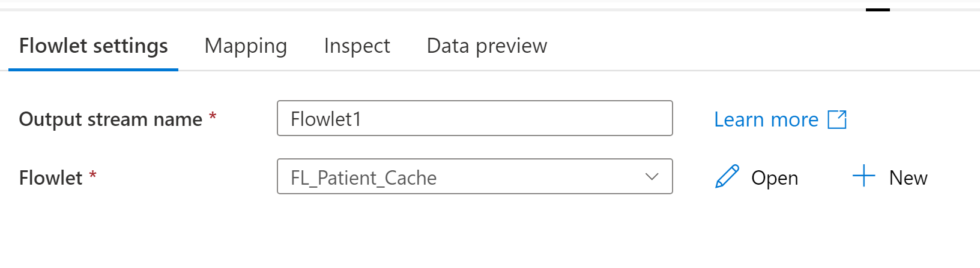Image resolution: width=980 pixels, height=268 pixels.
Task: Click the Flowlet field label
Action: [50, 178]
